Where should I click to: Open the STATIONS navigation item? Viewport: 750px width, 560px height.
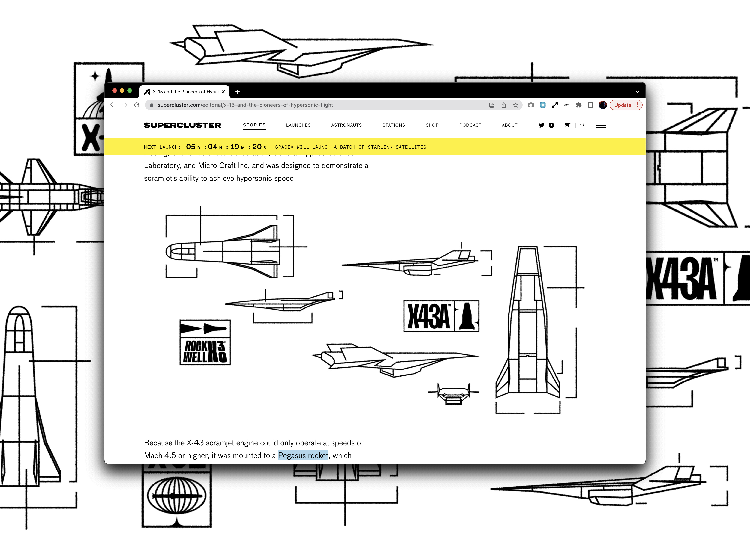[394, 125]
